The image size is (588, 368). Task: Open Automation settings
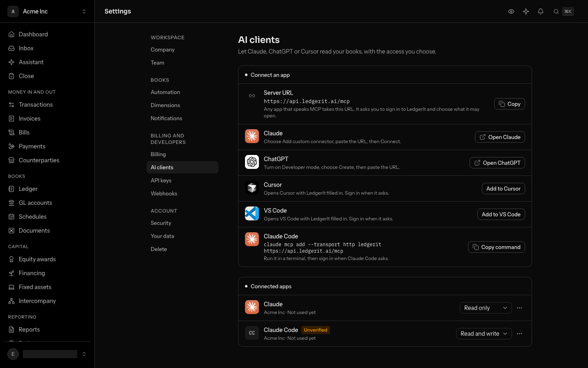coord(183,92)
